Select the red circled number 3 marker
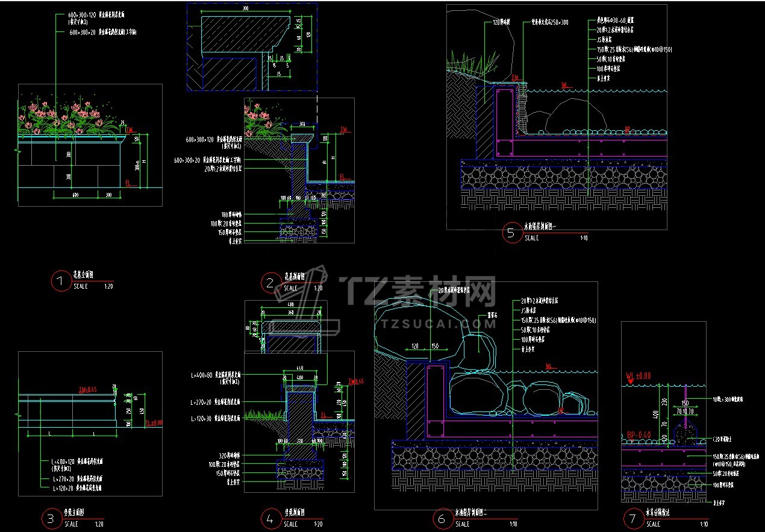This screenshot has height=532, width=765. click(x=51, y=519)
